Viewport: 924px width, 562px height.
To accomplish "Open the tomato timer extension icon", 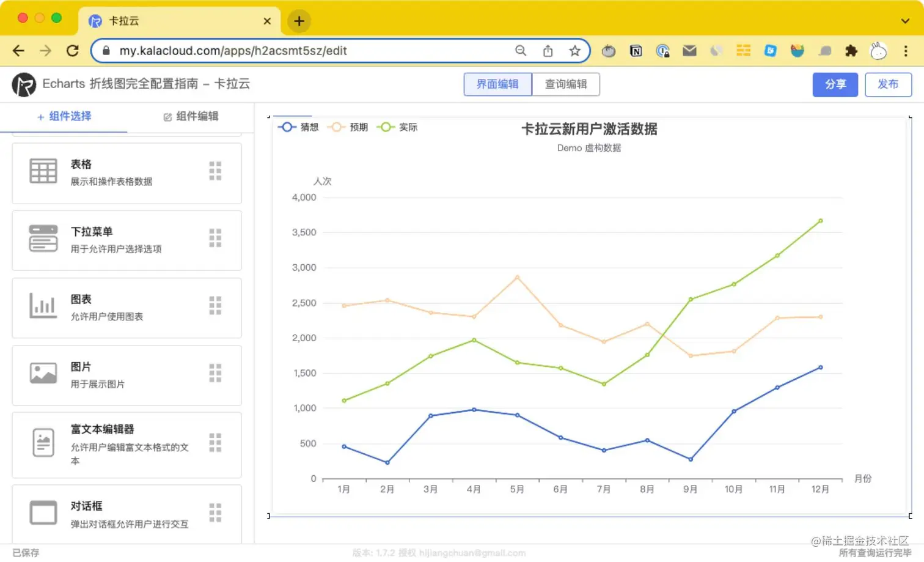I will pyautogui.click(x=609, y=51).
